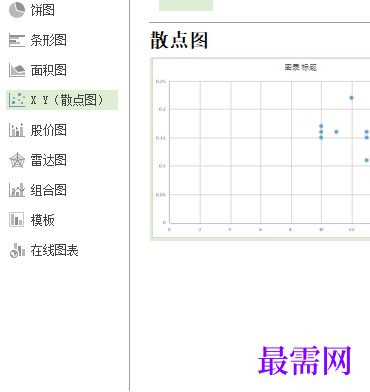Image resolution: width=370 pixels, height=392 pixels.
Task: Select the radar chart icon (雷达图)
Action: [x=17, y=160]
